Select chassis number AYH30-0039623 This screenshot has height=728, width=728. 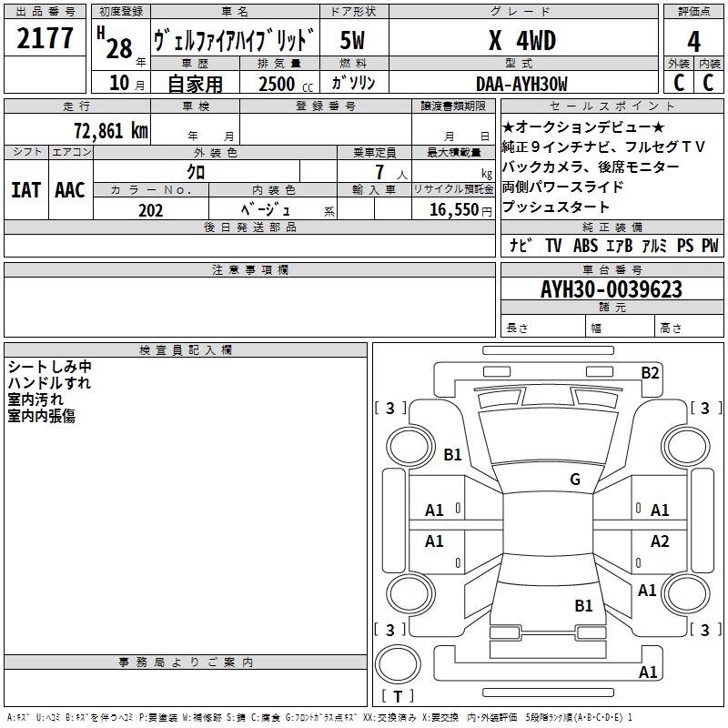(x=612, y=289)
